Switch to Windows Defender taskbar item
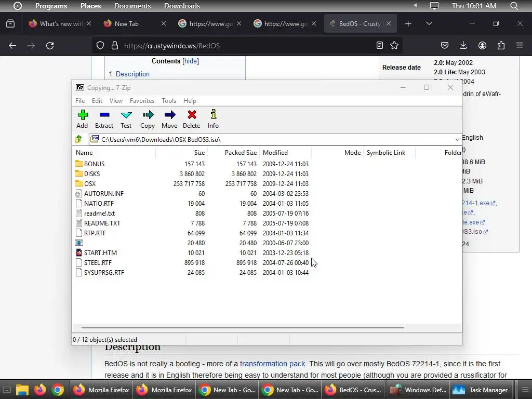Viewport: 532px width, 399px height. pyautogui.click(x=418, y=390)
